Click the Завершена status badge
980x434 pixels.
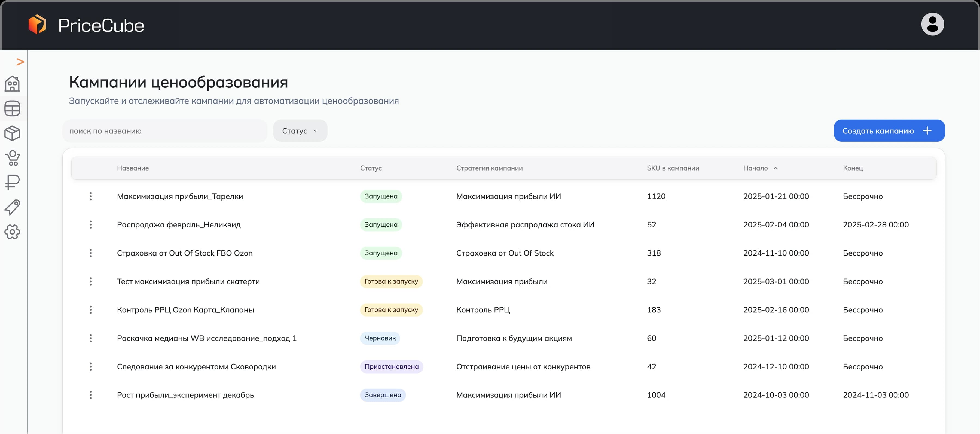tap(383, 395)
